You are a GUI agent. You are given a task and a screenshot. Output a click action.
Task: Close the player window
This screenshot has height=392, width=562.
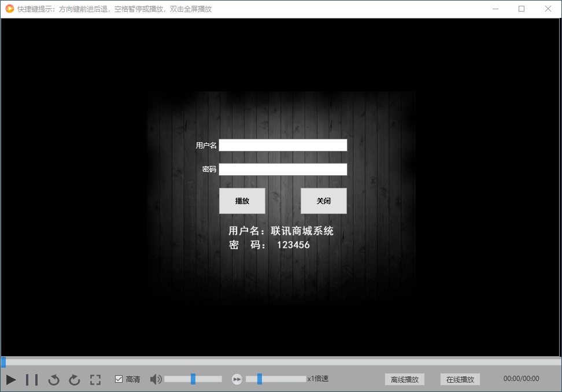click(x=548, y=9)
